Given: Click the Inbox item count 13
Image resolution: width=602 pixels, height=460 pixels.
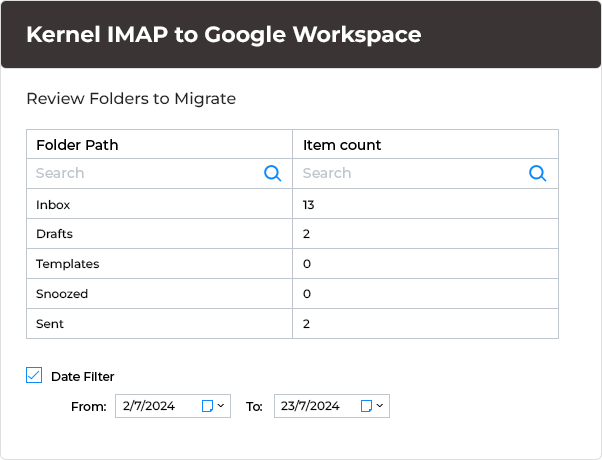Looking at the screenshot, I should [308, 205].
